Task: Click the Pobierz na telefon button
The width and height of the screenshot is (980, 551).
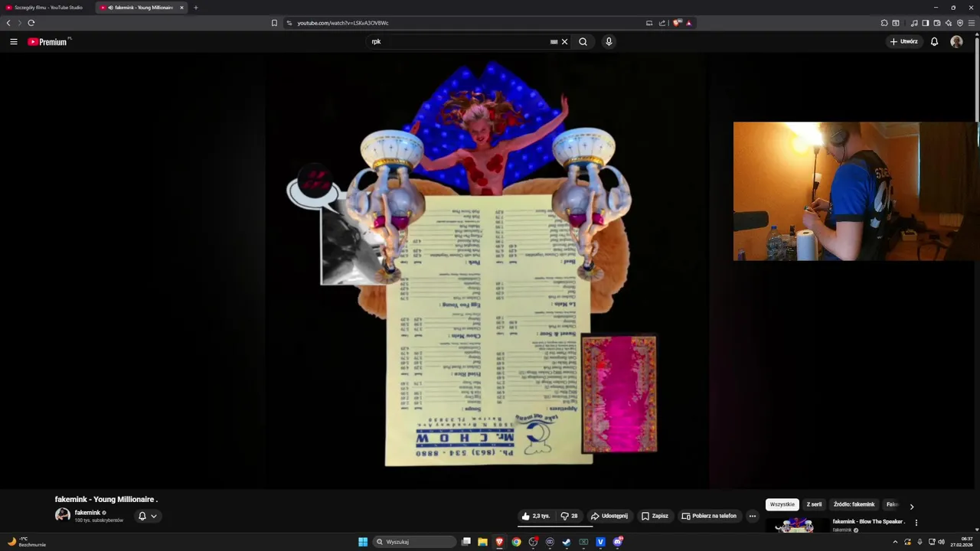Action: pyautogui.click(x=709, y=516)
